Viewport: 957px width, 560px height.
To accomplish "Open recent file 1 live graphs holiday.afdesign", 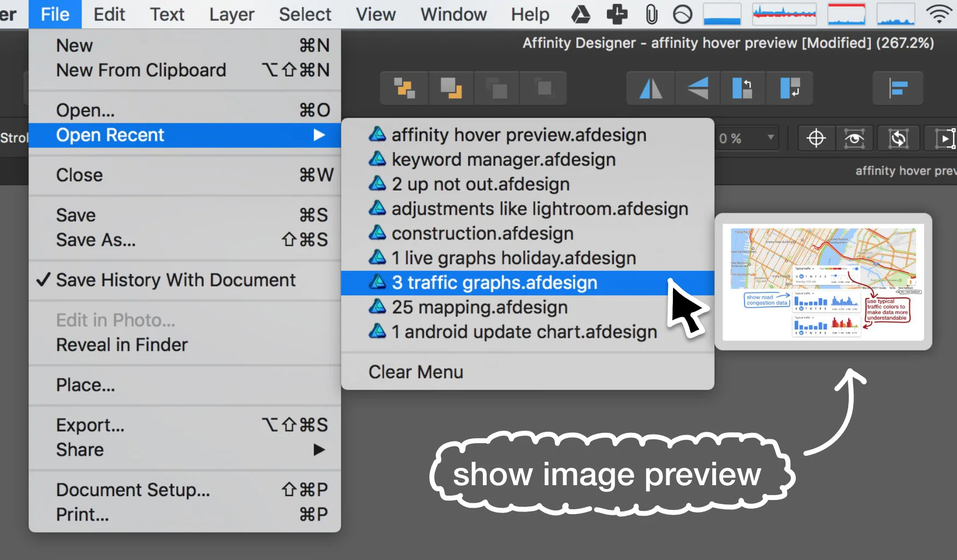I will coord(528,258).
